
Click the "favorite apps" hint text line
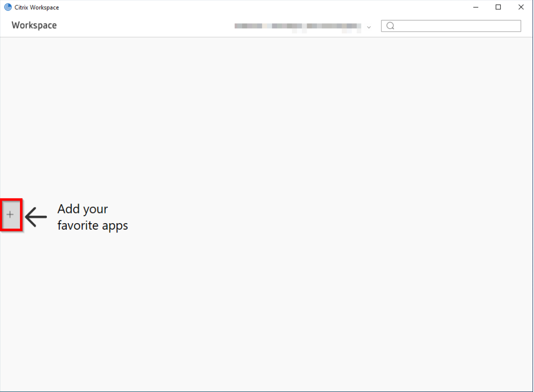[x=92, y=225]
